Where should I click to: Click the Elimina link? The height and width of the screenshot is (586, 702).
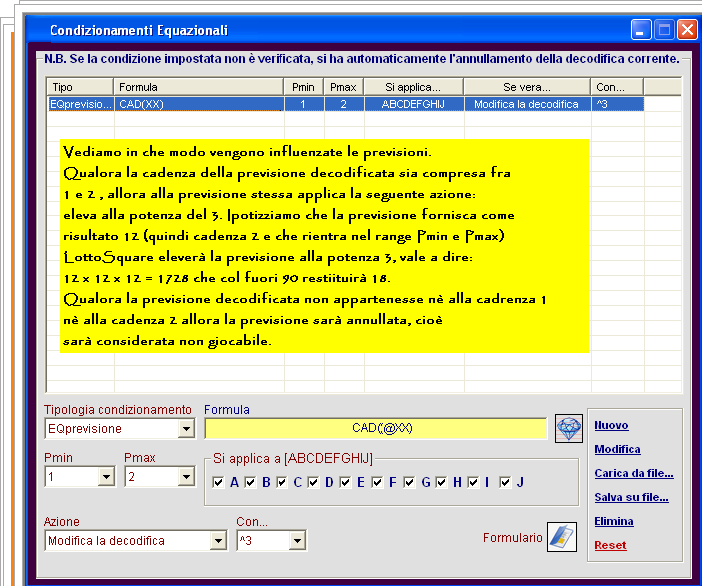point(614,522)
